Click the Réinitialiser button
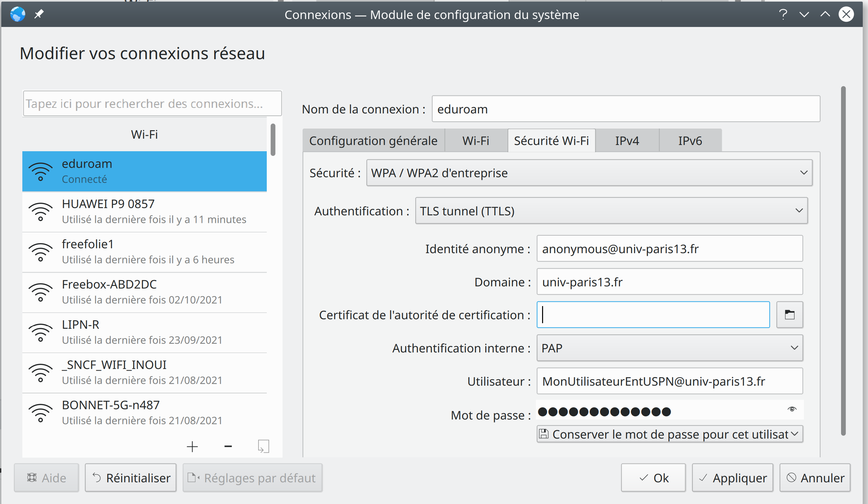868x504 pixels. [131, 478]
